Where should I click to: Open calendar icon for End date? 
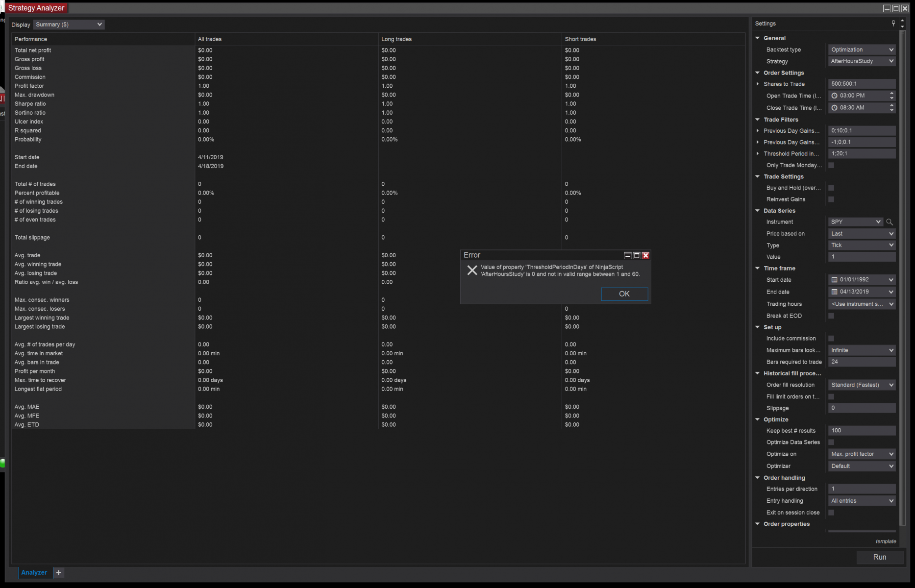834,292
